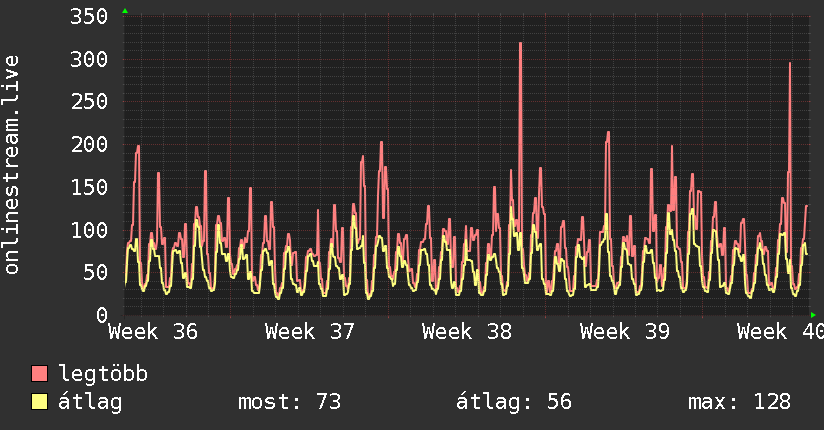Click the Week 37 axis label
Viewport: 824px width, 430px height.
(310, 332)
